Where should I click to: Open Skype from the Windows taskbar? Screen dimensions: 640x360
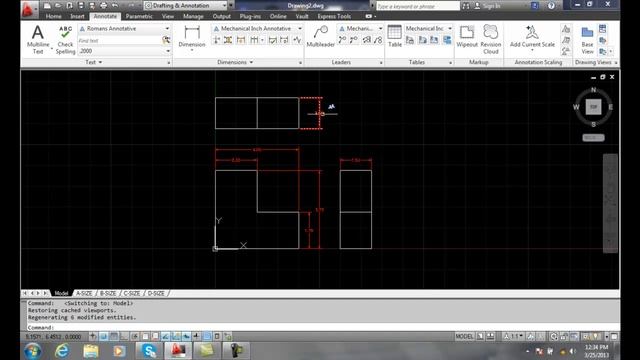[x=149, y=351]
